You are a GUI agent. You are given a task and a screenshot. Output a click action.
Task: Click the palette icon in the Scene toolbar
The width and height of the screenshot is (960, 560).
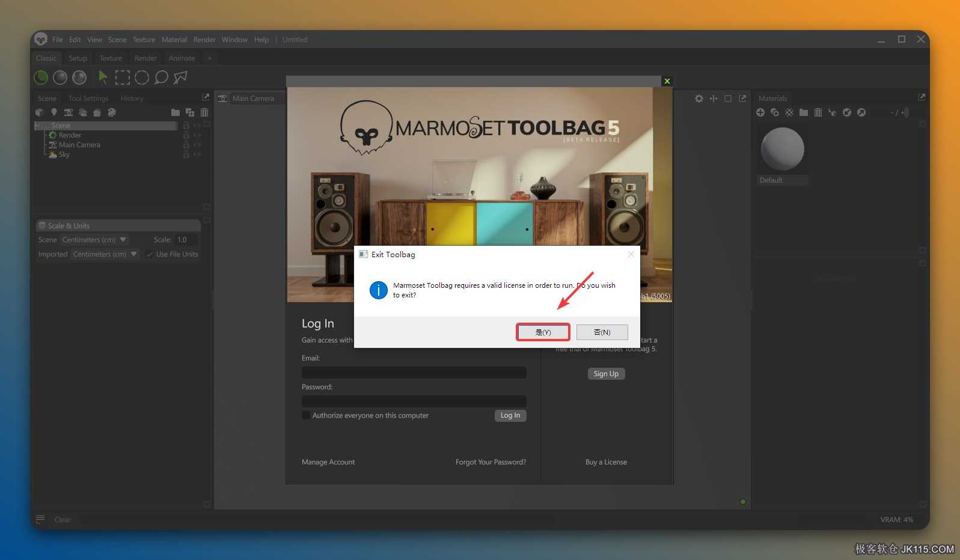[x=112, y=112]
